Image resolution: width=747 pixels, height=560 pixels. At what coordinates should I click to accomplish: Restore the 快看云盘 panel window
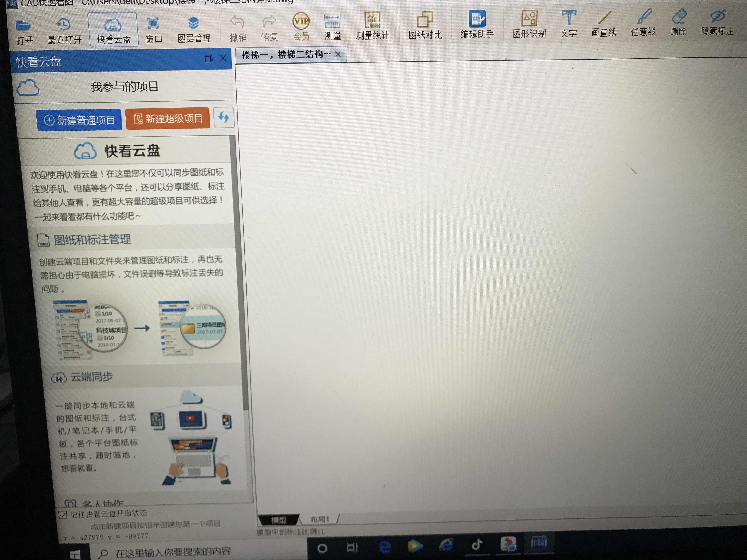209,58
